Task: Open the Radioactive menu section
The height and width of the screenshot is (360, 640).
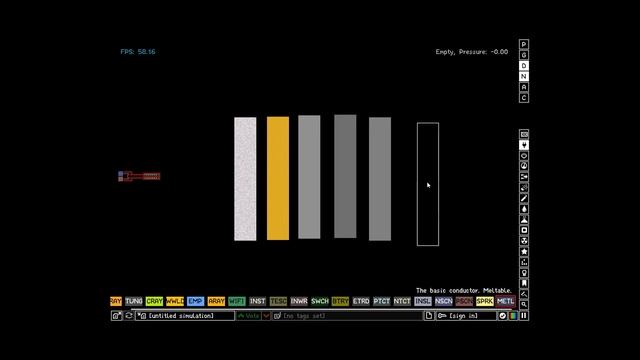Action: pos(524,241)
